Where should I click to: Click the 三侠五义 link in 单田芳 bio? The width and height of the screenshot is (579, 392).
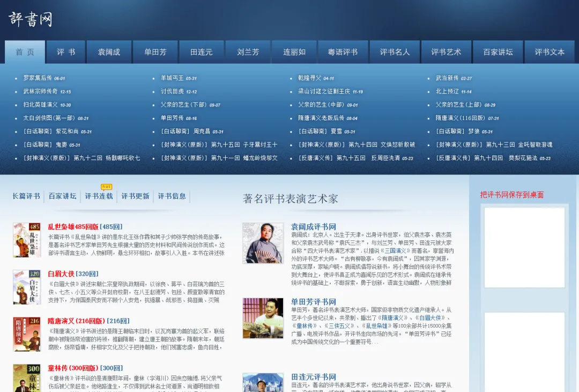(339, 326)
